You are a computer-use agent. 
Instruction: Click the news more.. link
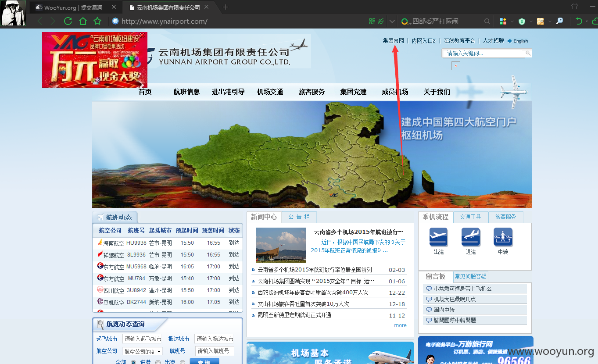(401, 325)
